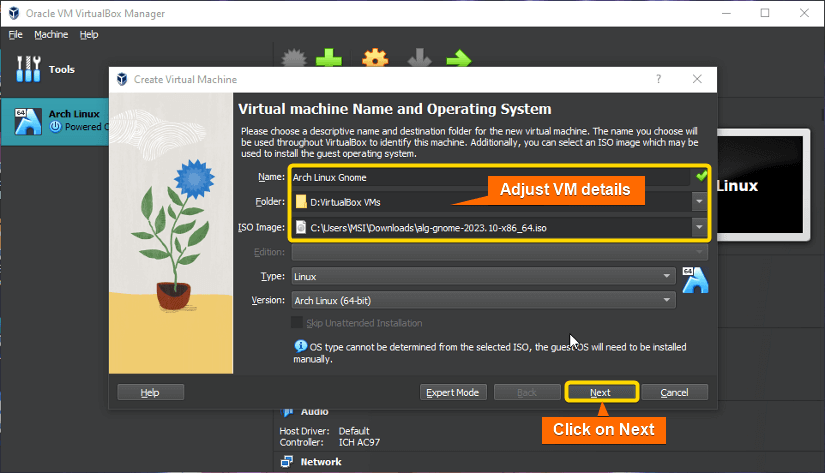Click the question mark help icon in dialog
Image resolution: width=825 pixels, height=473 pixels.
[658, 79]
